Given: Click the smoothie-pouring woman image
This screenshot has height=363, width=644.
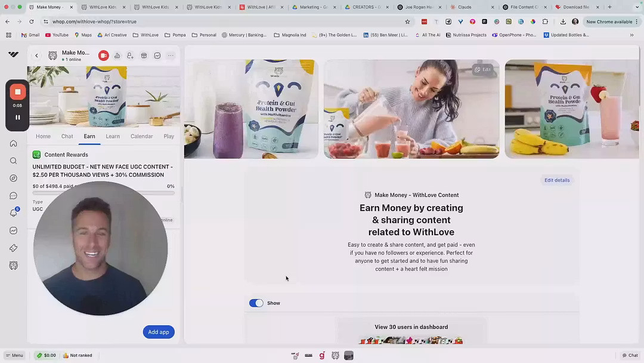Looking at the screenshot, I should pos(411,109).
